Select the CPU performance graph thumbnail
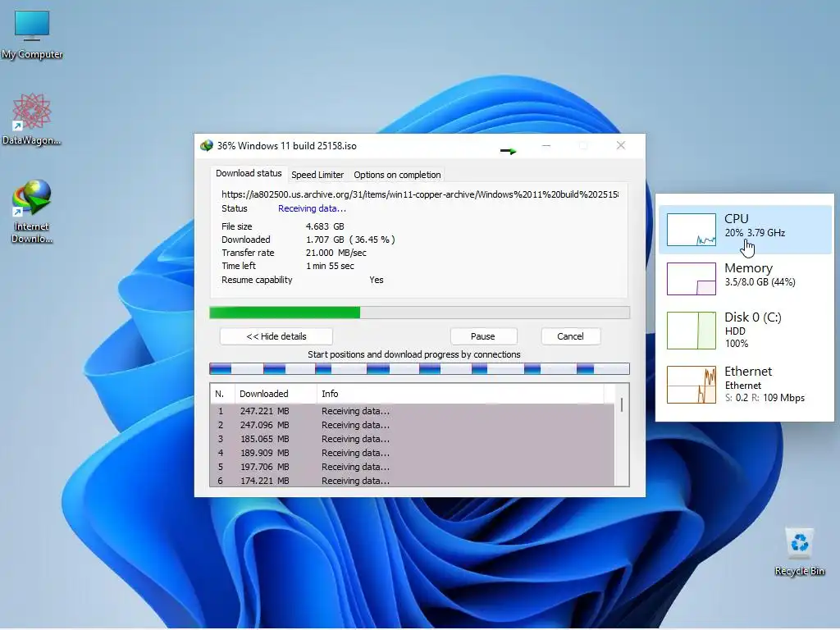This screenshot has height=630, width=840. pyautogui.click(x=691, y=230)
